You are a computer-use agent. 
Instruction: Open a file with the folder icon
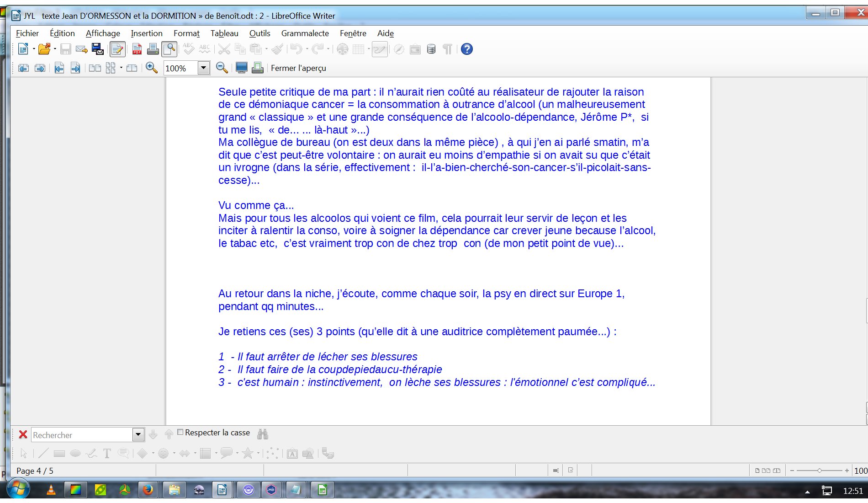(44, 49)
